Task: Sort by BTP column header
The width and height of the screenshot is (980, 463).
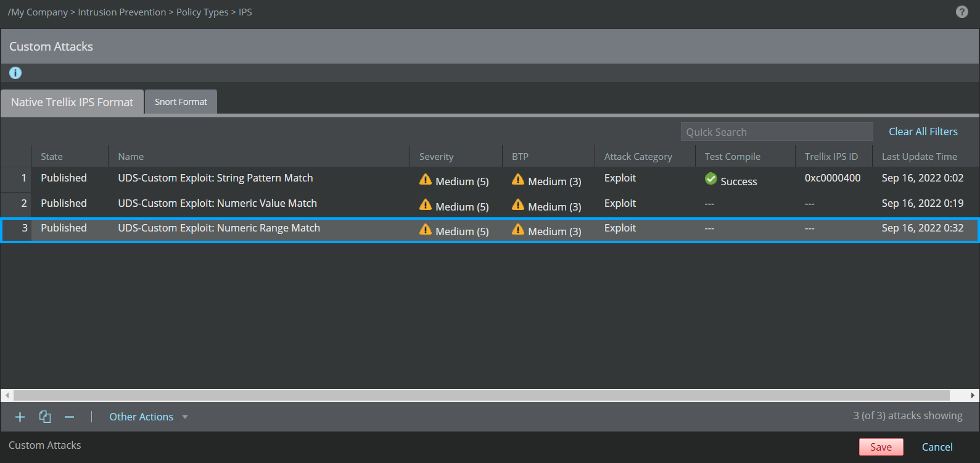Action: (549, 156)
